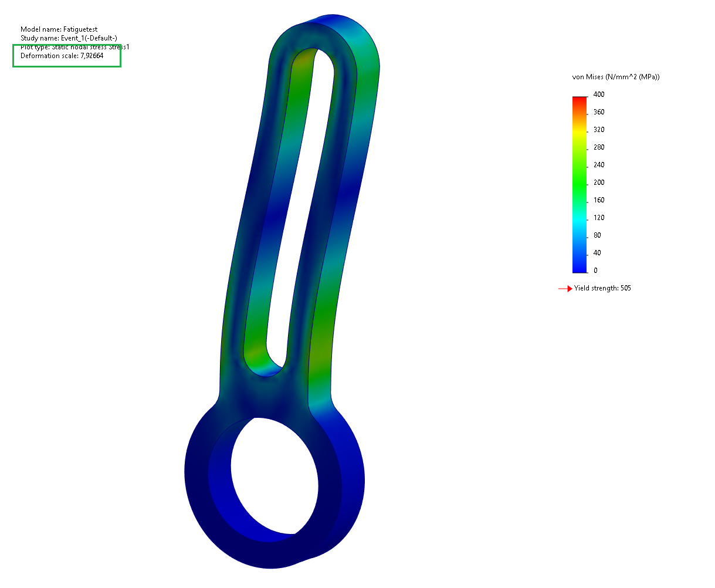This screenshot has width=715, height=588.
Task: Click the von Mises legend title
Action: tap(616, 77)
